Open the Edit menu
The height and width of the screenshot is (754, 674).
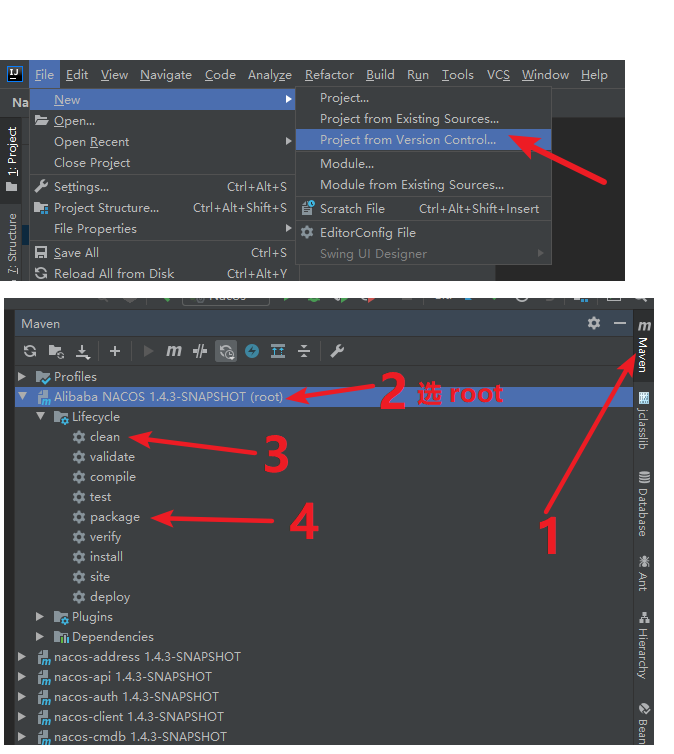(x=77, y=75)
